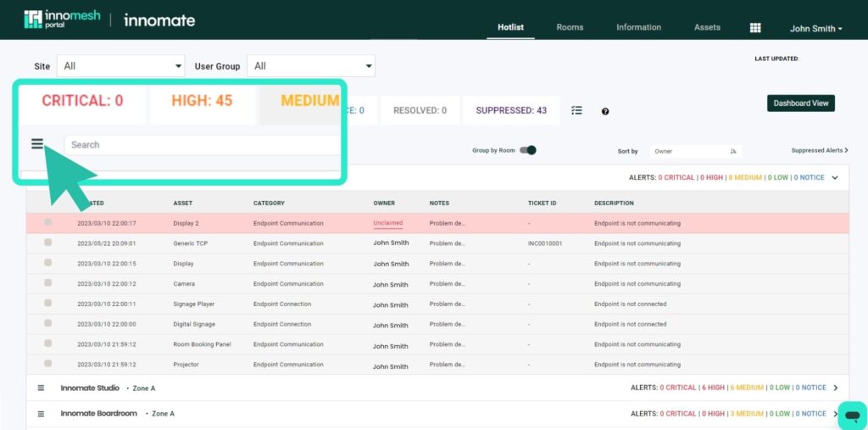Click the Unclaimed owner link
868x430 pixels.
click(x=388, y=223)
